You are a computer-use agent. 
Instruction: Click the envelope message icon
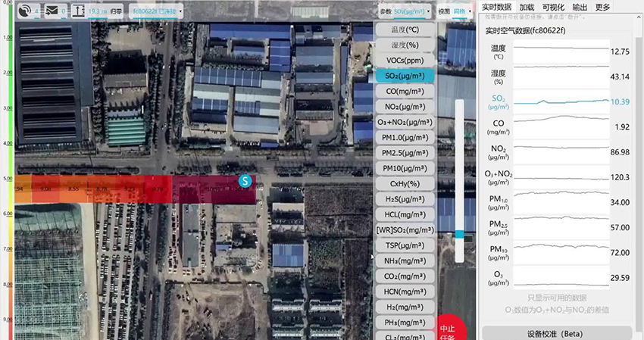coord(52,11)
